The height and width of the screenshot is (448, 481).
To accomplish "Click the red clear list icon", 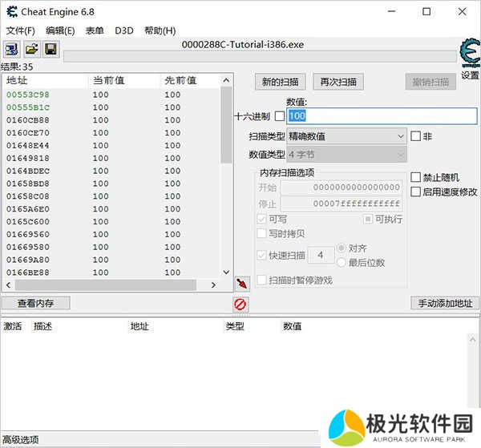I will tap(240, 305).
